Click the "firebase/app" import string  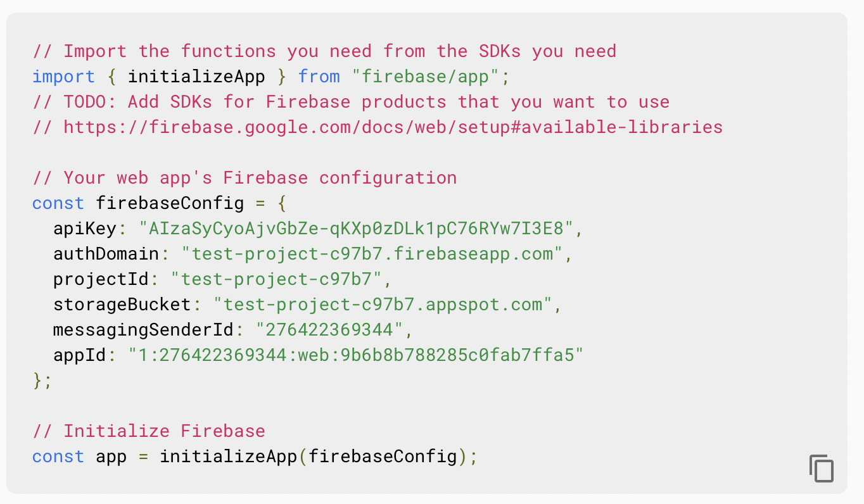coord(426,77)
